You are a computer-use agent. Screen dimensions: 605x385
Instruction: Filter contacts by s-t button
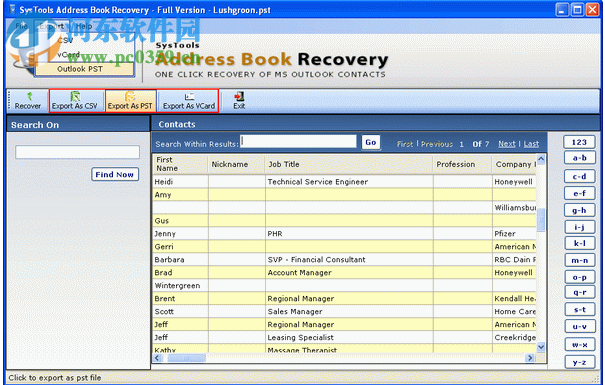point(580,309)
